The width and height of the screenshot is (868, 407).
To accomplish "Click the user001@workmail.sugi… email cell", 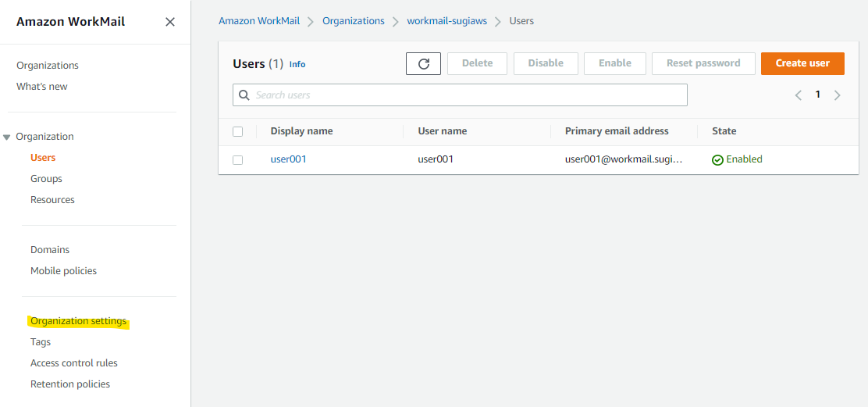I will (624, 159).
